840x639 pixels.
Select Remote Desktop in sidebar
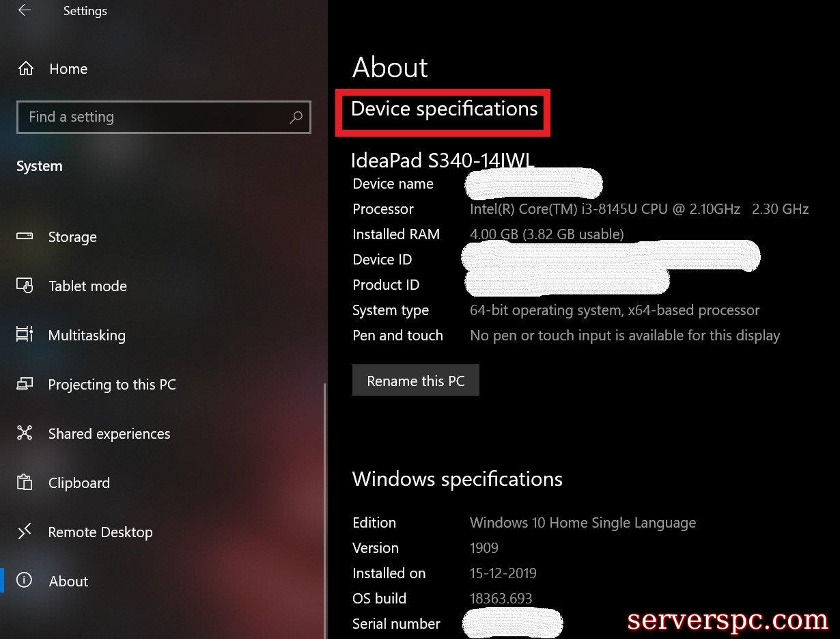click(100, 532)
